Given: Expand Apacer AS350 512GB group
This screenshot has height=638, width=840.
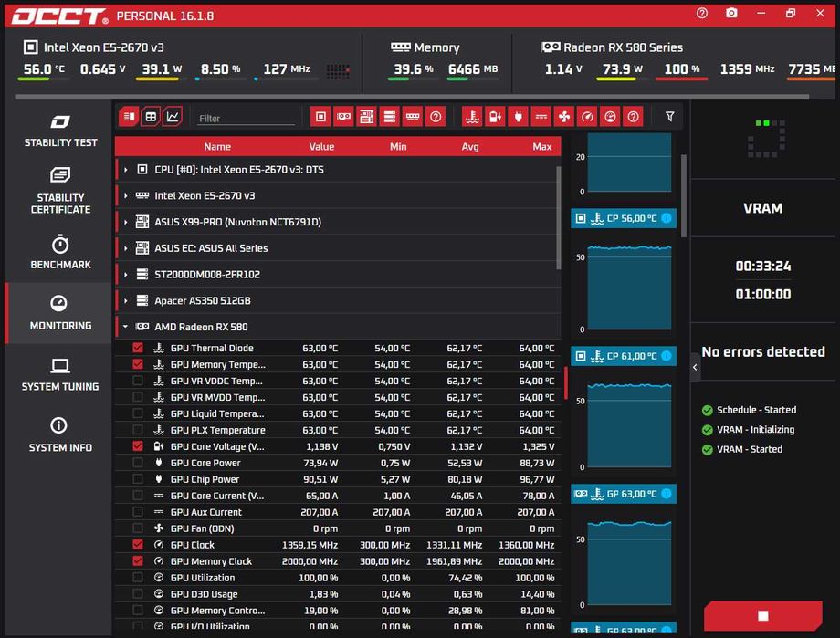Looking at the screenshot, I should click(x=125, y=300).
